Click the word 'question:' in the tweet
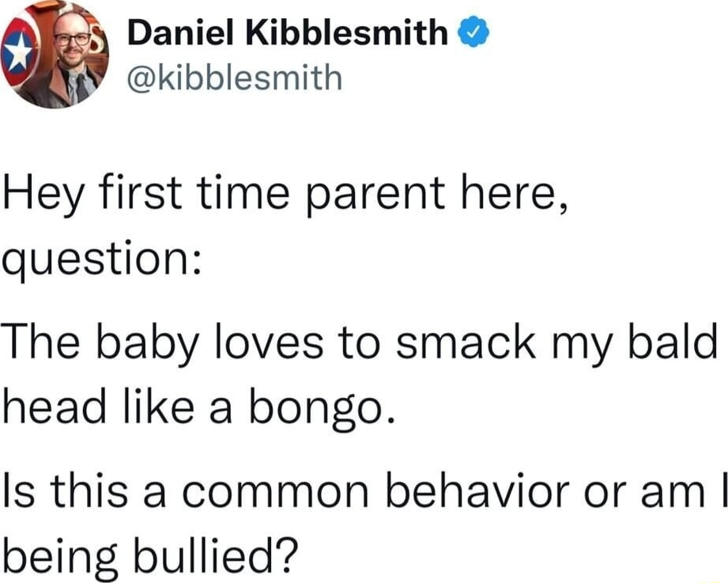Viewport: 728px width, 583px height. click(102, 261)
